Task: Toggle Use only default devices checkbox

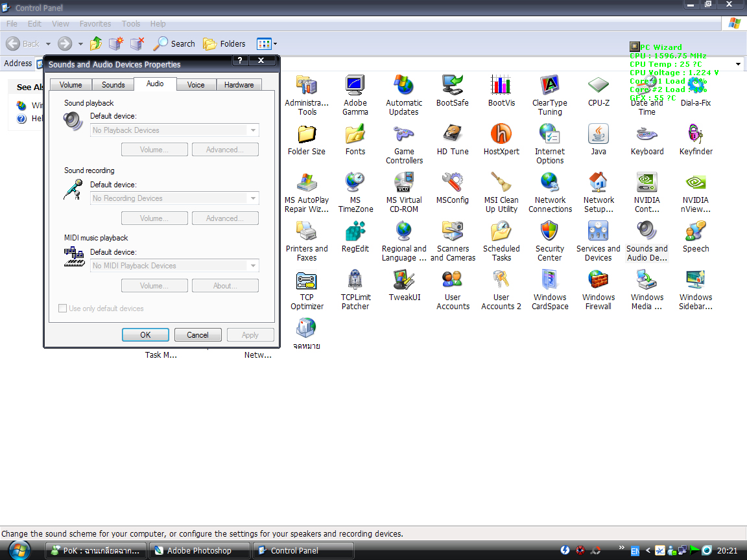Action: coord(62,308)
